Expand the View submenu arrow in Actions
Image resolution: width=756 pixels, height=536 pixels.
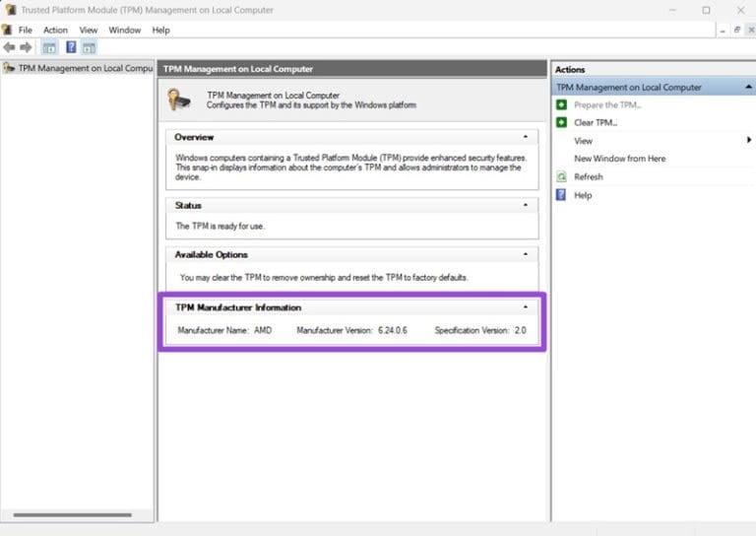(x=749, y=140)
